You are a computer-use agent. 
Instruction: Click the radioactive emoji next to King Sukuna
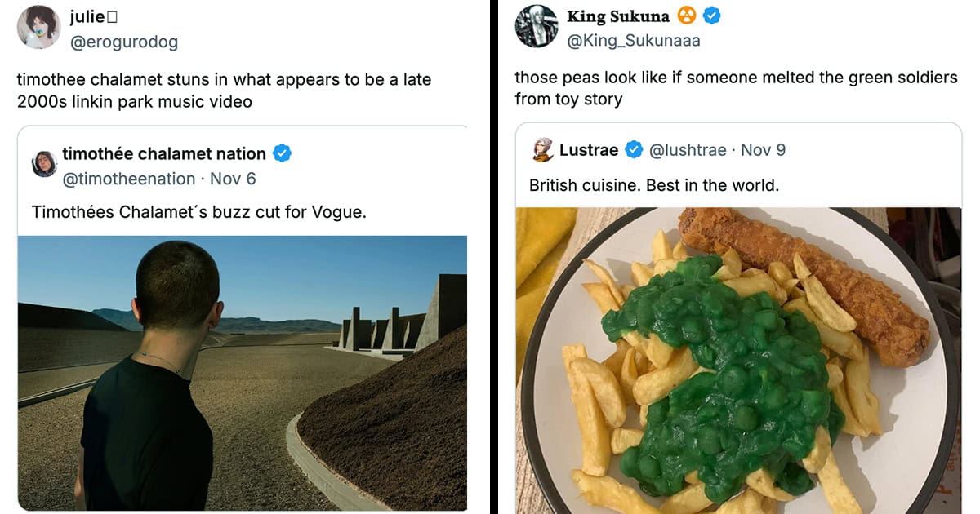(x=687, y=16)
